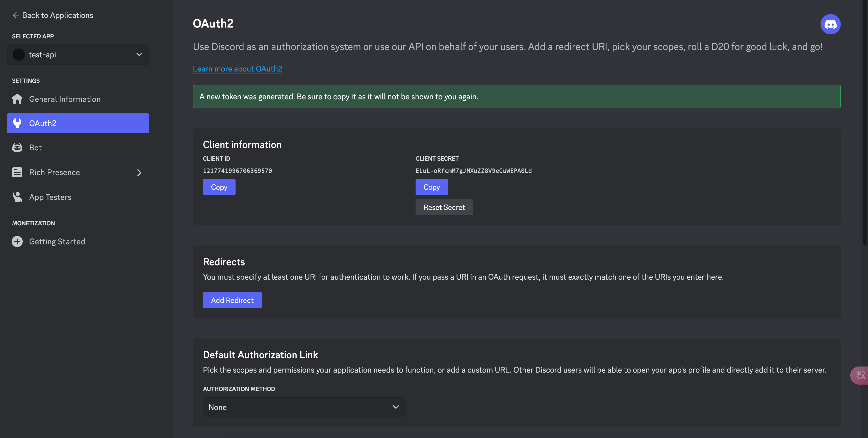Click the client ID number 1217741996706369570
Screen dimensions: 868x438
pyautogui.click(x=237, y=171)
